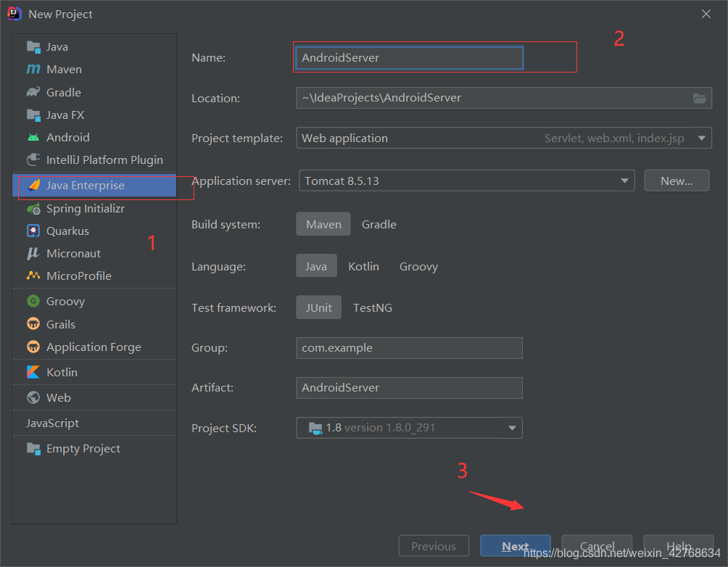Click the Quarkus icon
Viewport: 728px width, 567px height.
tap(33, 231)
